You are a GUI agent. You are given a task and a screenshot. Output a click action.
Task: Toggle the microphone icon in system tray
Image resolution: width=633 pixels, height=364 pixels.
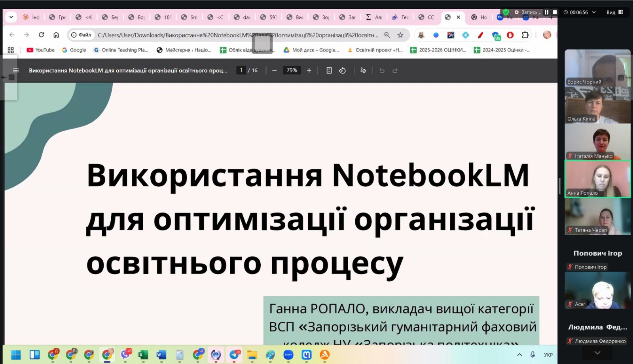coord(533,355)
